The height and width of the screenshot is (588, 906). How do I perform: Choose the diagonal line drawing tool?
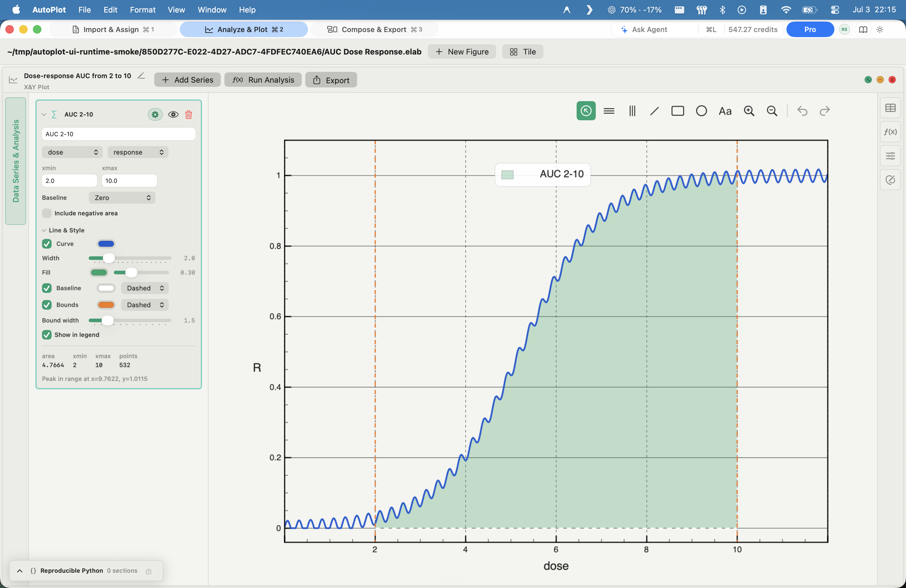[654, 111]
